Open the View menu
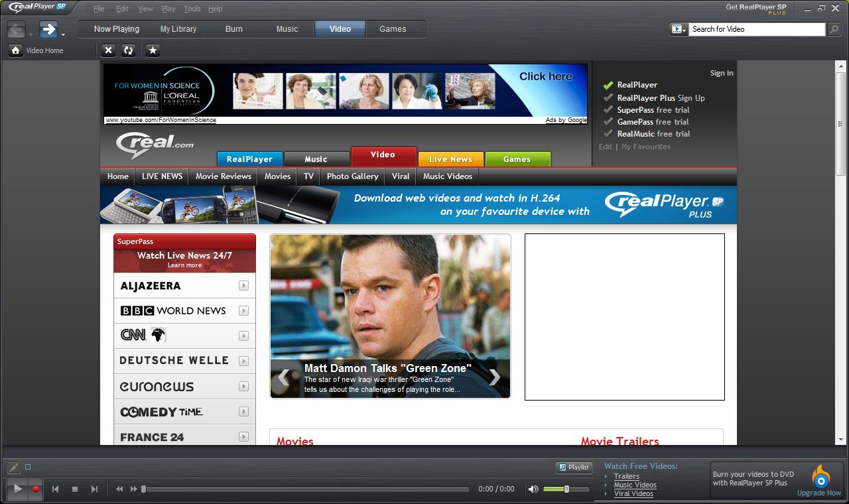Viewport: 849px width, 504px height. click(x=145, y=9)
